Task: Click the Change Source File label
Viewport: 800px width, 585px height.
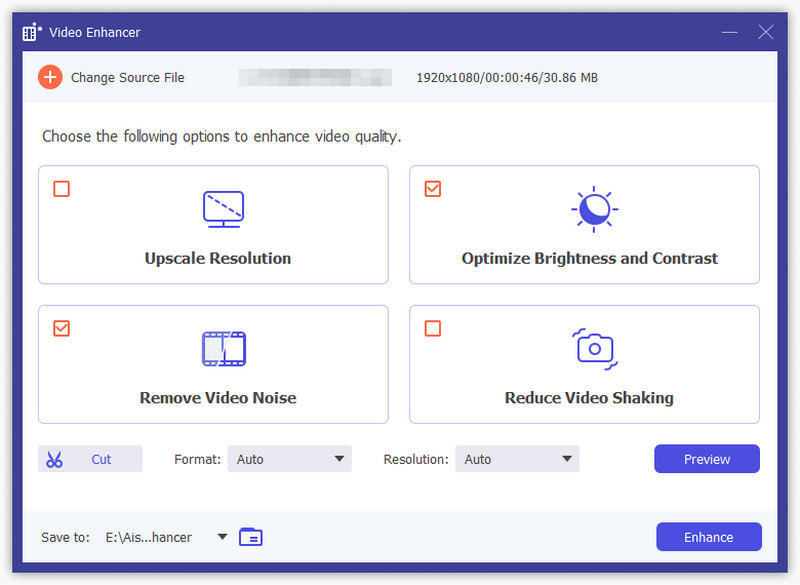Action: coord(128,78)
